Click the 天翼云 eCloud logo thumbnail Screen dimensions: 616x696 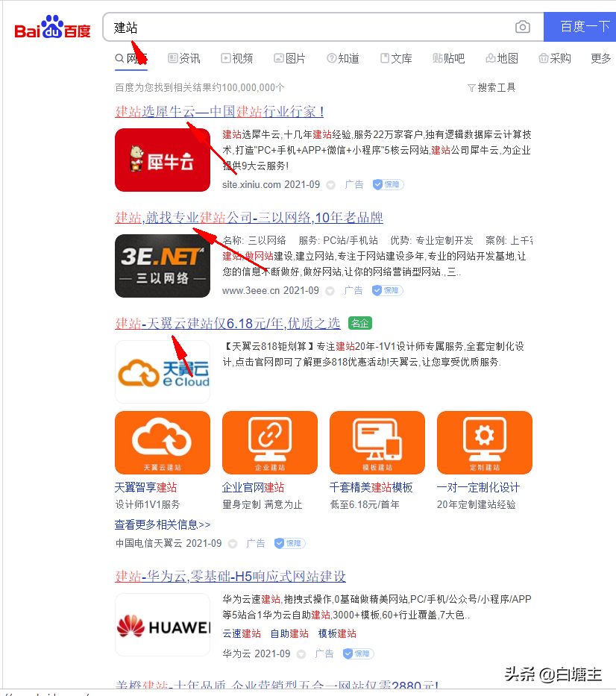click(163, 372)
